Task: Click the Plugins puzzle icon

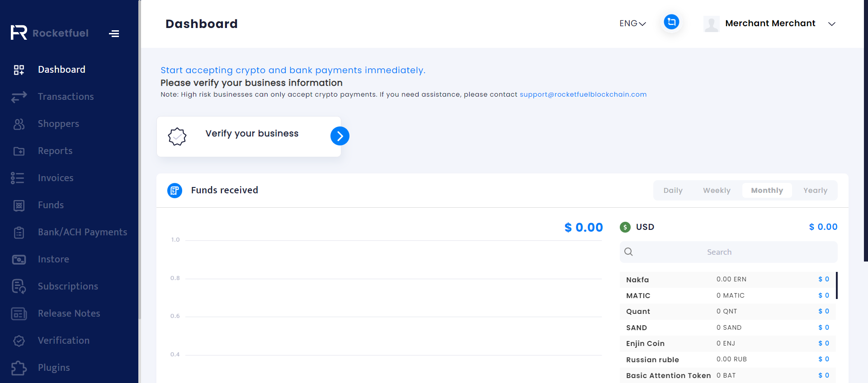Action: pos(19,368)
